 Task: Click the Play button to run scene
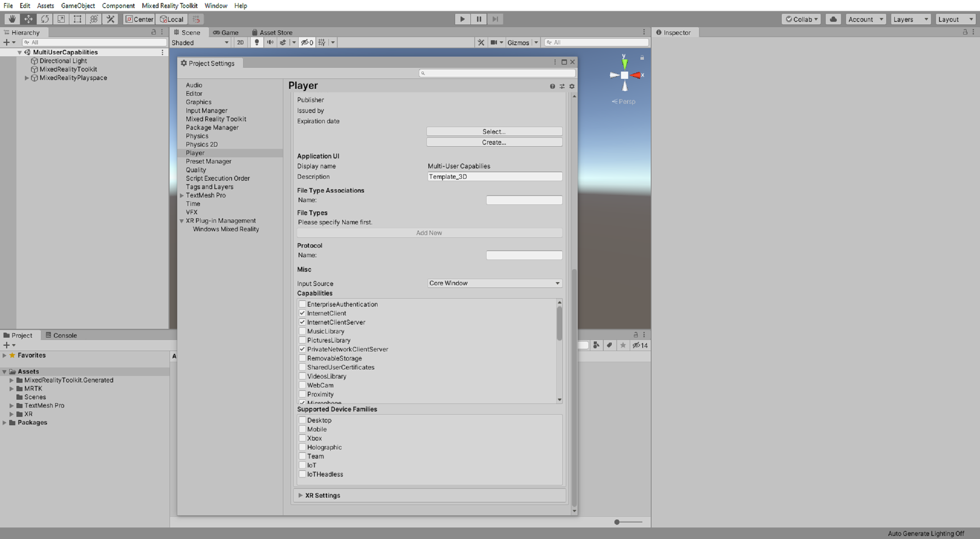click(x=462, y=19)
